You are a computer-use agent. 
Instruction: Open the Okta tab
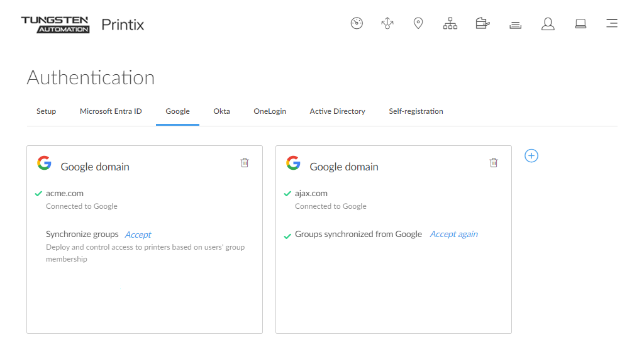[x=221, y=111]
